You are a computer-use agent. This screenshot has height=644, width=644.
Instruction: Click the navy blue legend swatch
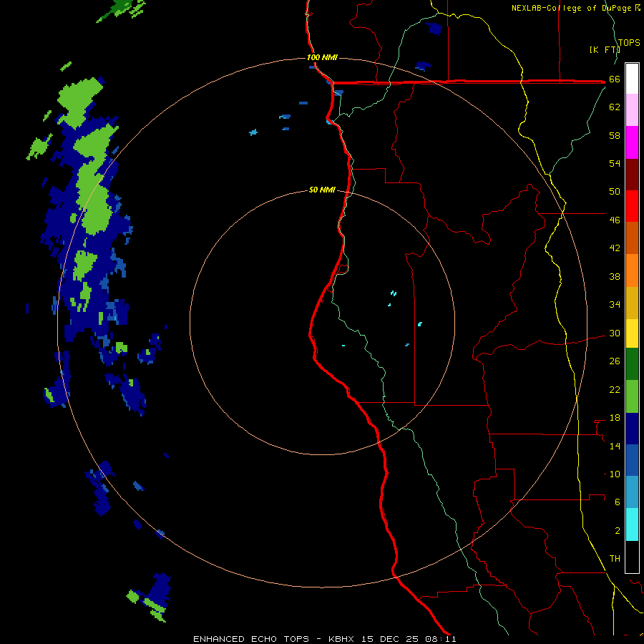pos(632,429)
